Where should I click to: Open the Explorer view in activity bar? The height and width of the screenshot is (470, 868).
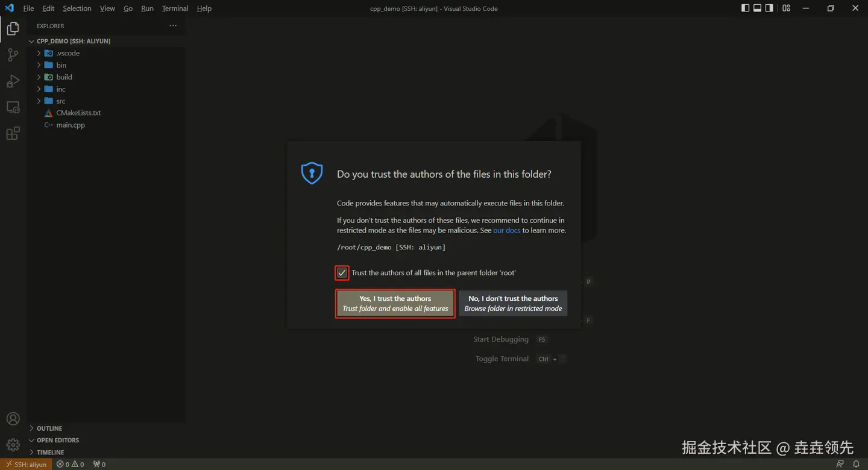click(13, 29)
